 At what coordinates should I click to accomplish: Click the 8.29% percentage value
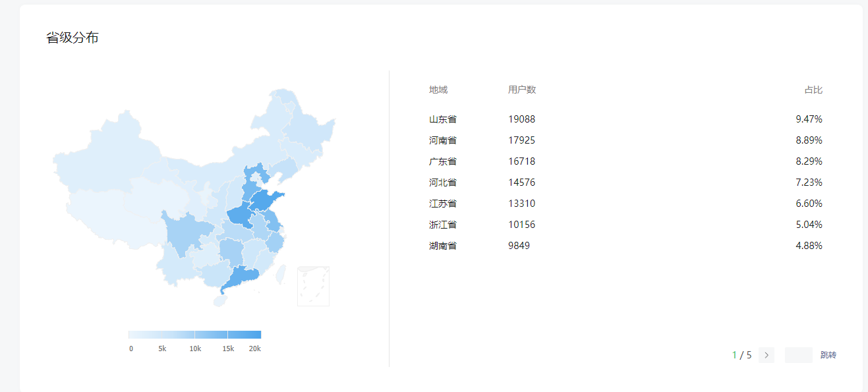(809, 161)
